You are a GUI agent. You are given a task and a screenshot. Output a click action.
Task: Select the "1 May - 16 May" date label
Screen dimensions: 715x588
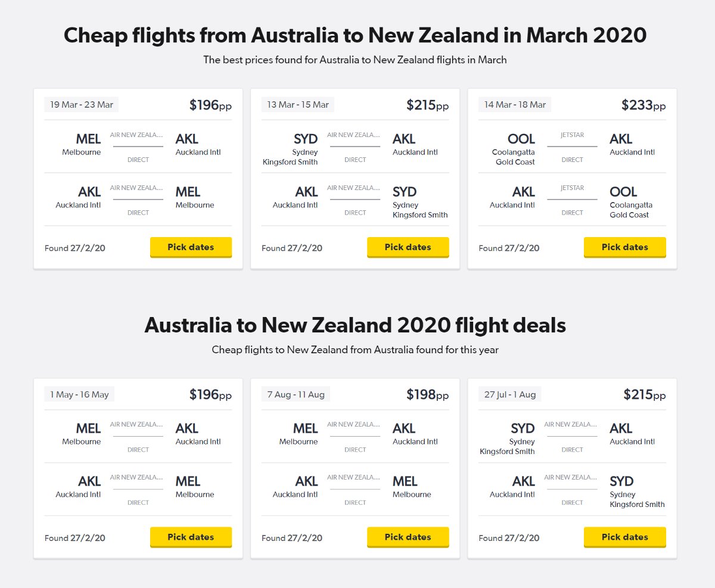pyautogui.click(x=79, y=394)
